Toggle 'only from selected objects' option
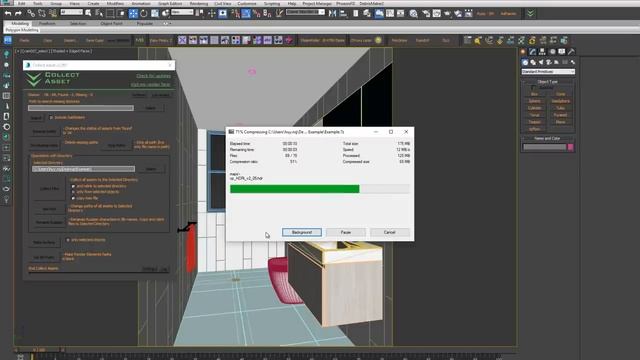The image size is (640, 360). [73, 192]
